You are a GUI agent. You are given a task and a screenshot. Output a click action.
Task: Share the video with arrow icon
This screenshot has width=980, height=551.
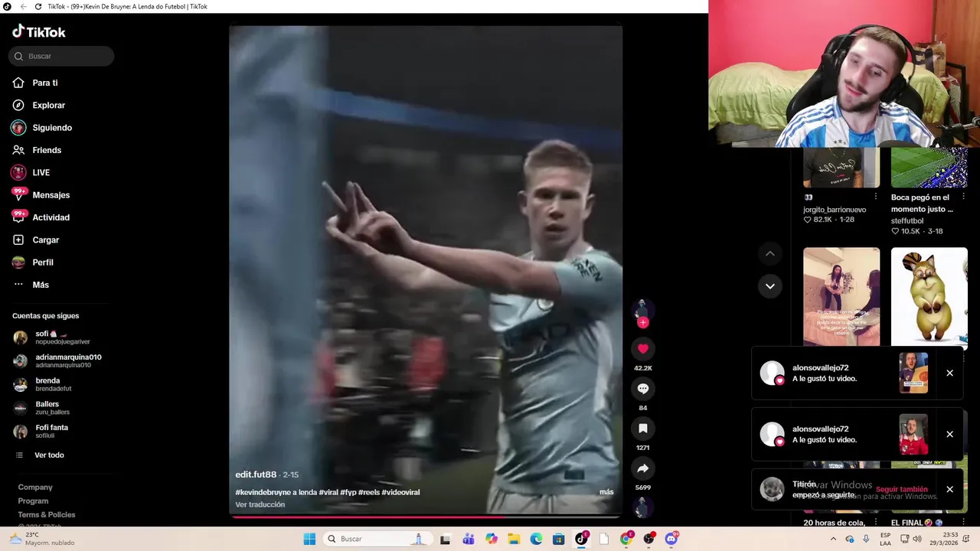pyautogui.click(x=642, y=468)
